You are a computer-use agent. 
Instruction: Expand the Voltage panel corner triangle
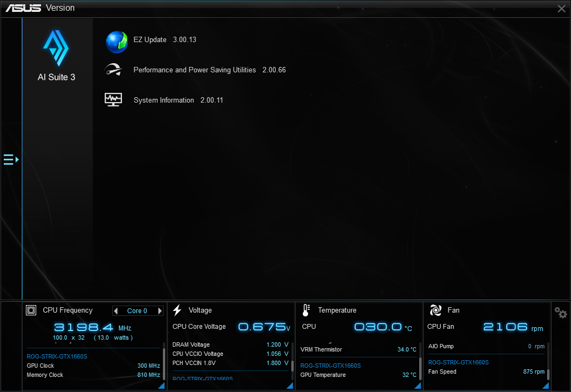pyautogui.click(x=290, y=386)
